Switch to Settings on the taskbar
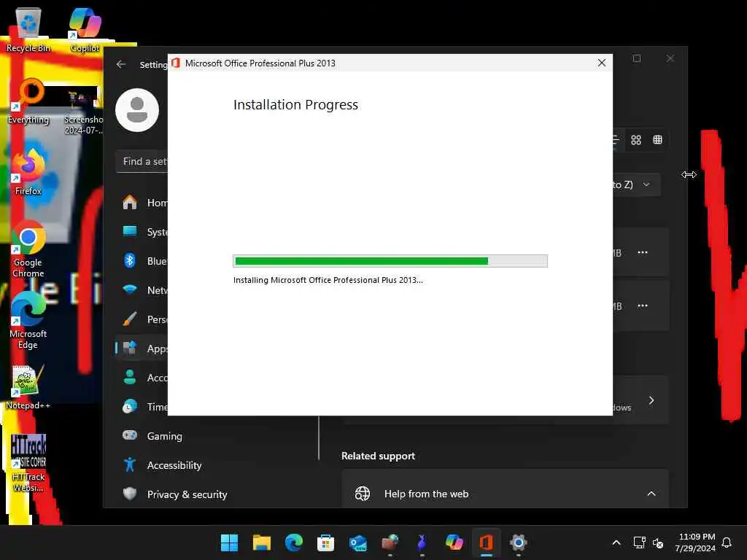The image size is (747, 560). (519, 542)
